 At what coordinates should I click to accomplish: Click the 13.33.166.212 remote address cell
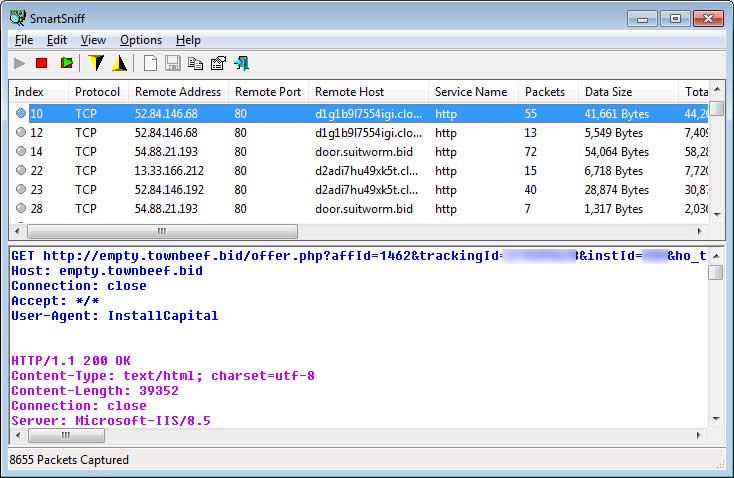coord(169,171)
